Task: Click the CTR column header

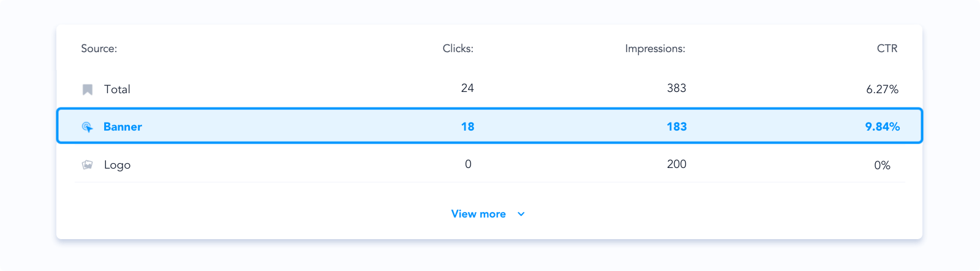Action: [x=887, y=48]
